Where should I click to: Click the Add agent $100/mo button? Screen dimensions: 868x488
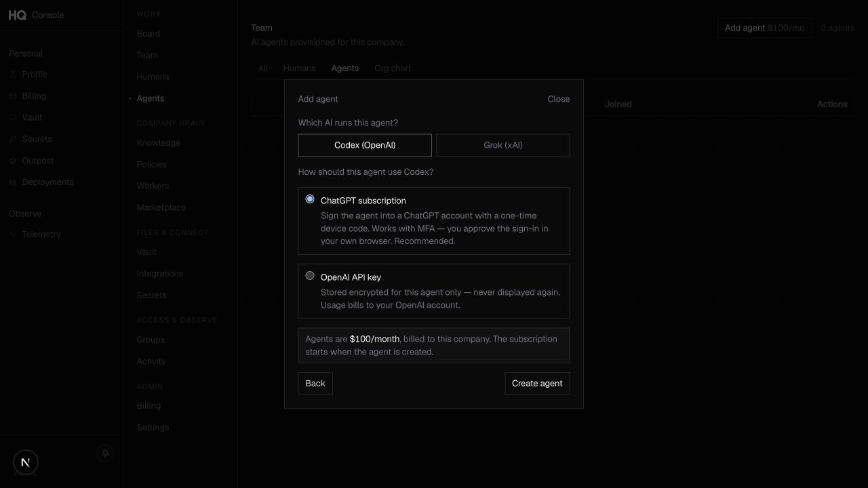click(x=764, y=28)
